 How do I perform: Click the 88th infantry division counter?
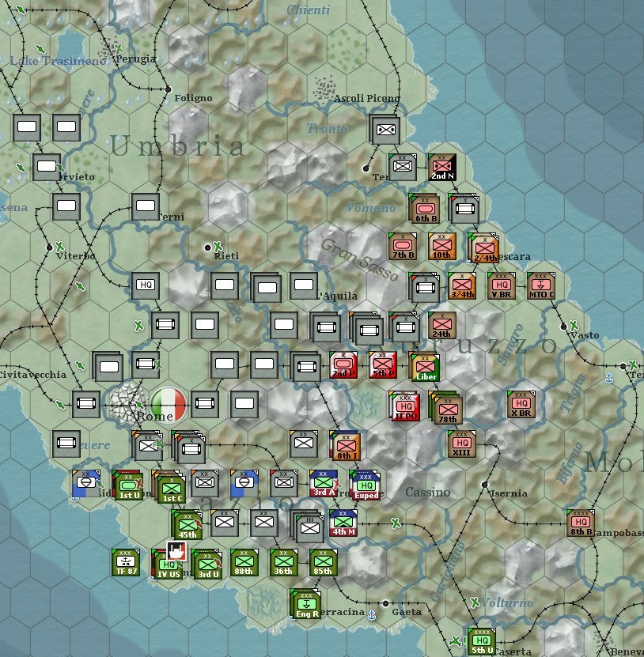(244, 562)
